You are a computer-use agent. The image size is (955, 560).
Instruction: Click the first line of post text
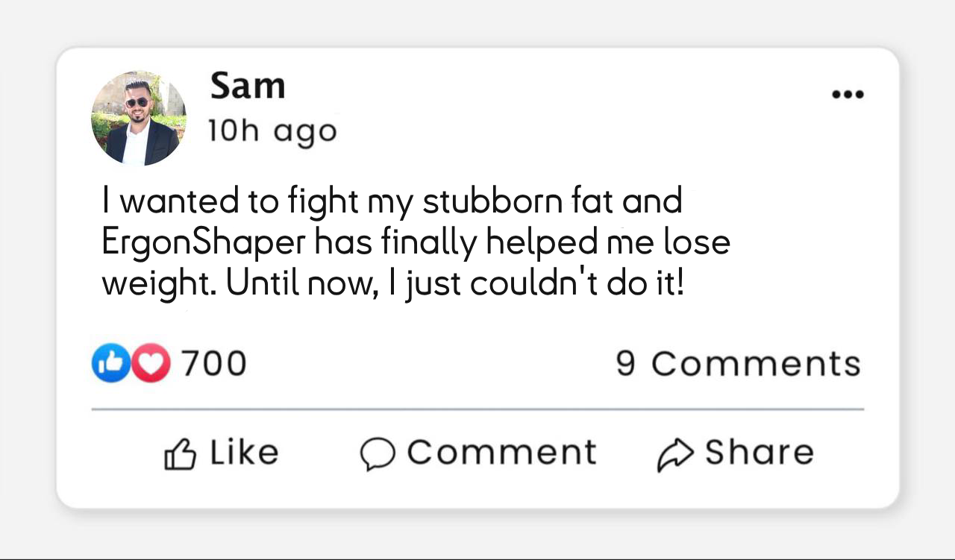[392, 202]
